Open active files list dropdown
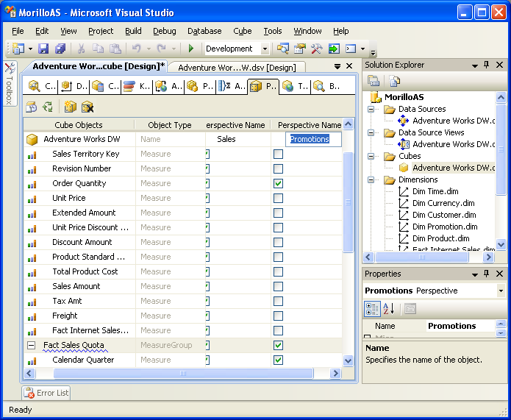Screen dimensions: 511x420 (337, 66)
